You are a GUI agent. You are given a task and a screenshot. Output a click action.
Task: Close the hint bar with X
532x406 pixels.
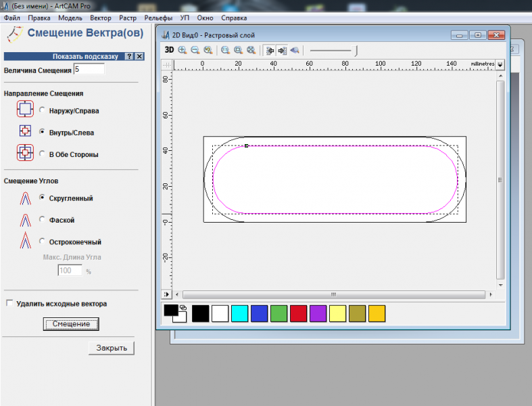pos(139,56)
